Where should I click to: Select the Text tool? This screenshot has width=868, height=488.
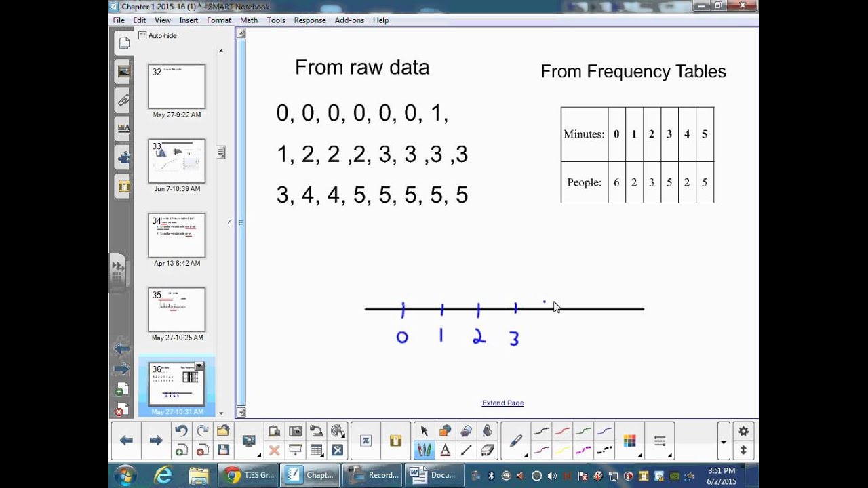446,450
